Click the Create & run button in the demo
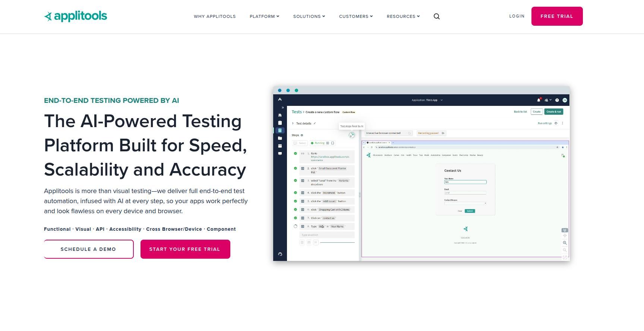The width and height of the screenshot is (644, 331). click(x=553, y=111)
